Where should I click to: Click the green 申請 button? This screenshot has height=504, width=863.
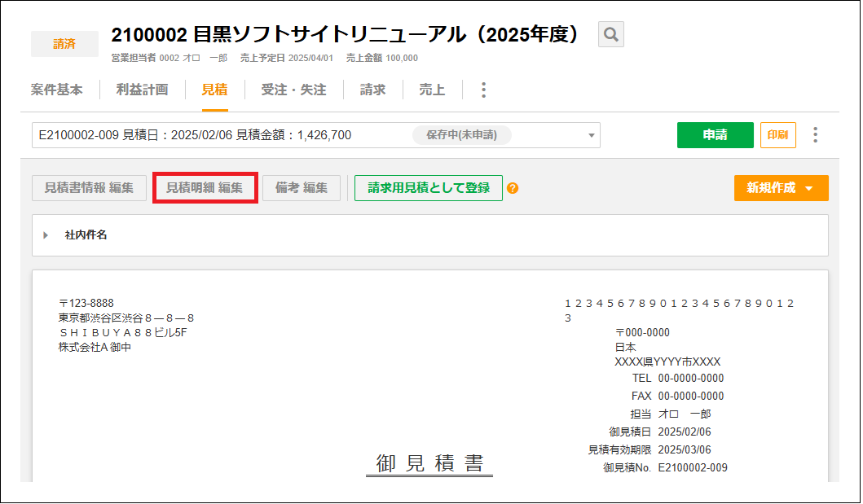tap(715, 135)
